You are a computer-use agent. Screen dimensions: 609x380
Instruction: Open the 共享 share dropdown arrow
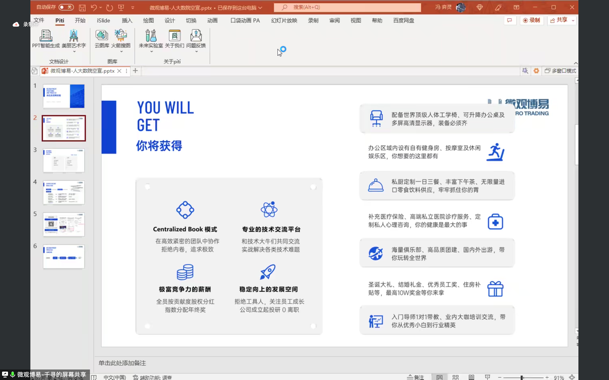573,20
